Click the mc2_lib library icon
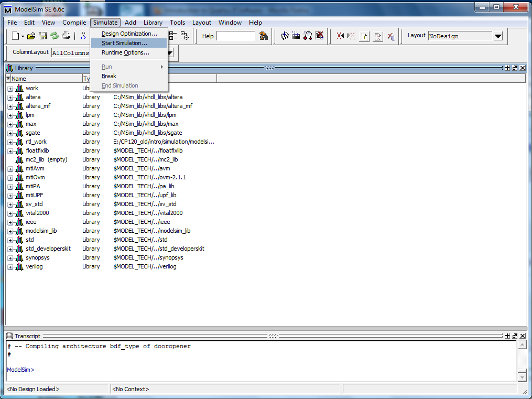Viewport: 532px width, 399px height. 19,159
